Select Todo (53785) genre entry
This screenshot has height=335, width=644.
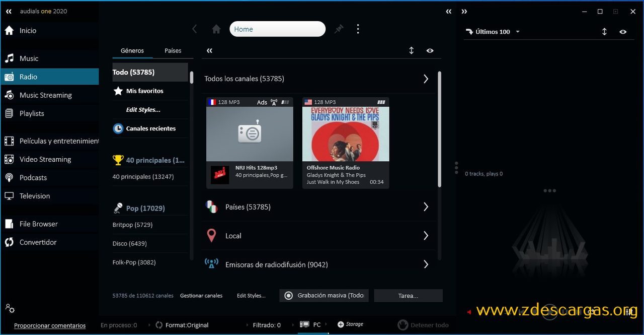tap(150, 72)
